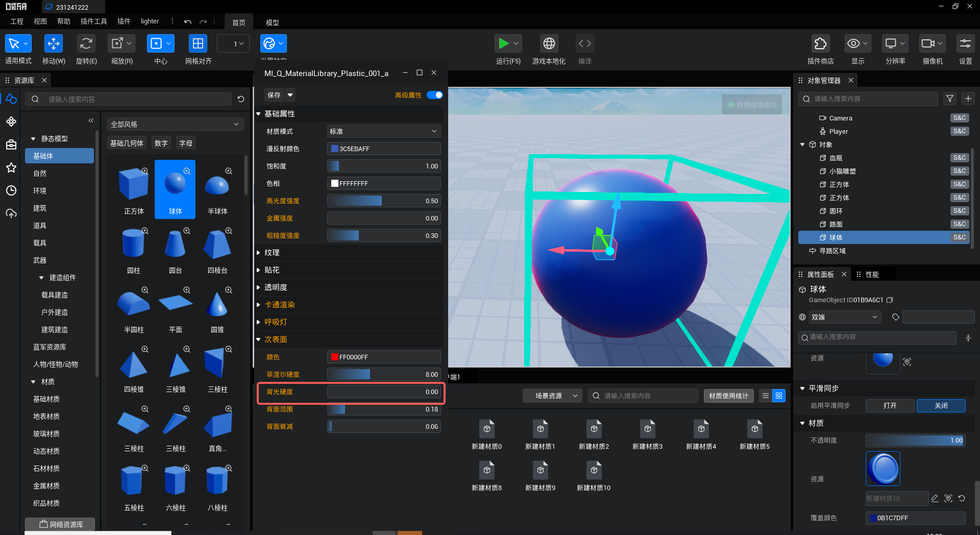Activate the Rotate (E) tool
The height and width of the screenshot is (535, 980).
[86, 43]
